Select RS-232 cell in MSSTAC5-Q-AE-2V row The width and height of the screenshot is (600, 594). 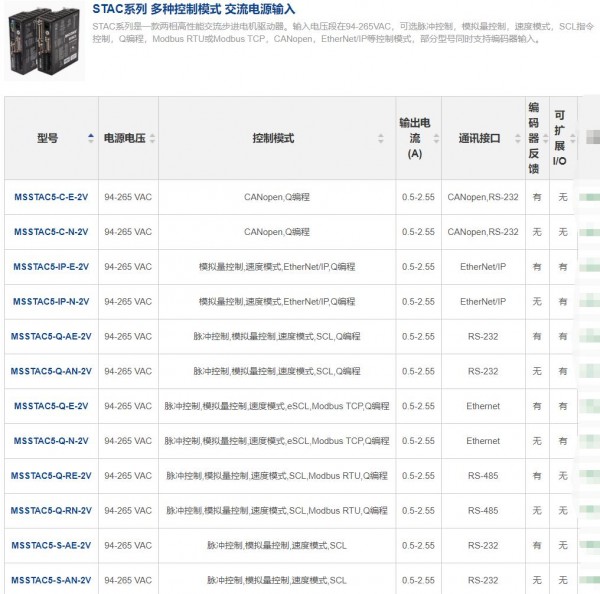pos(483,336)
